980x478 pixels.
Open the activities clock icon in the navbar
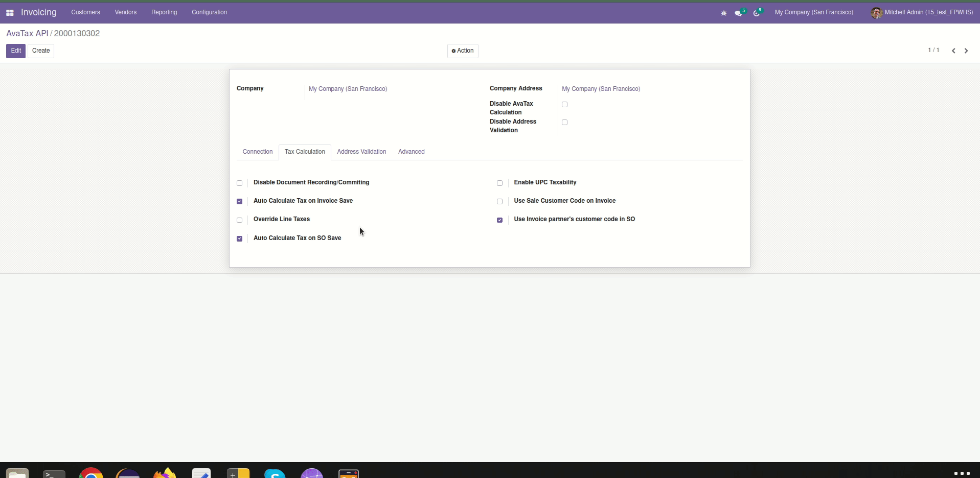(x=757, y=13)
